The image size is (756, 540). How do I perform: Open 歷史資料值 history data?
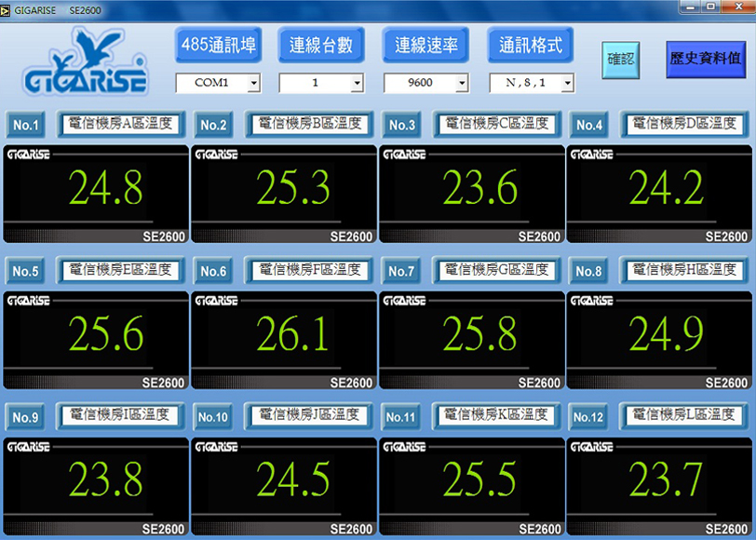706,60
